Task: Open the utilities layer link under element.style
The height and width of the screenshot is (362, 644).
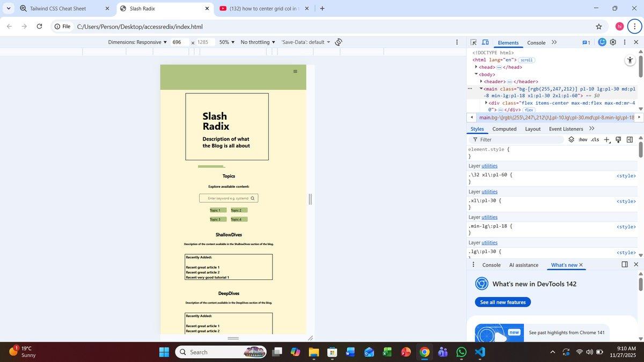Action: pyautogui.click(x=489, y=166)
